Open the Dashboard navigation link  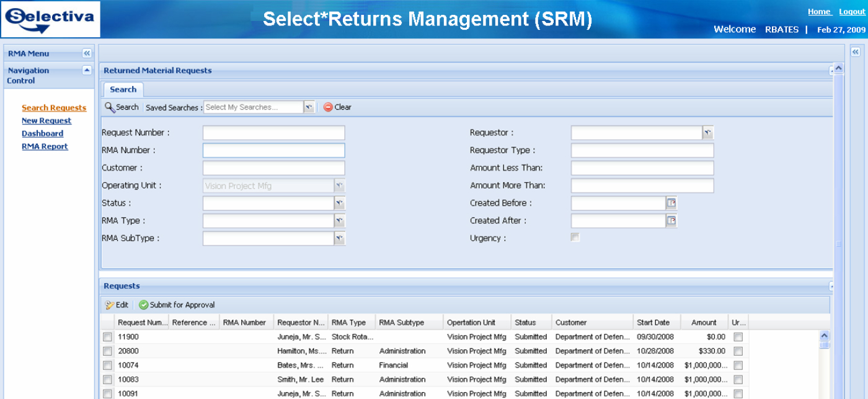[42, 133]
